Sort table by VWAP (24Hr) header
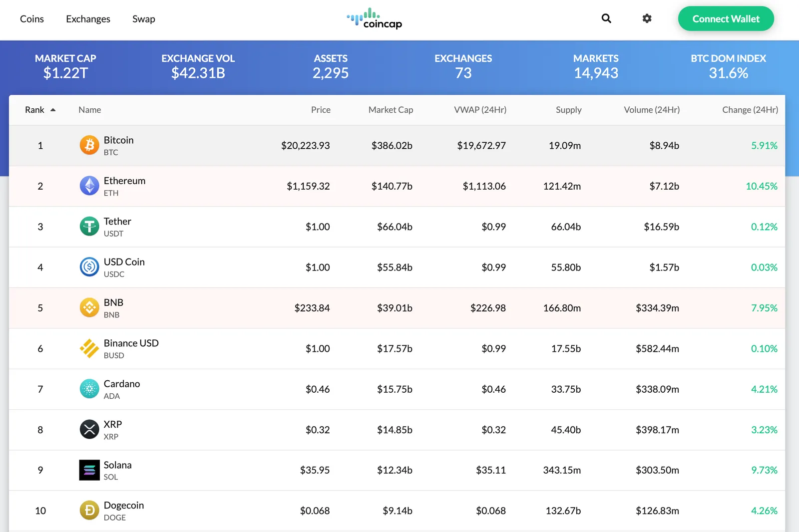Screen dimensions: 799x532 480,110
